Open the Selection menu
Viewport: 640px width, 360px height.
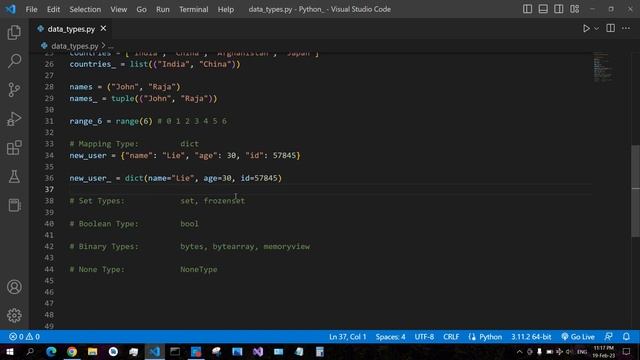coord(85,9)
